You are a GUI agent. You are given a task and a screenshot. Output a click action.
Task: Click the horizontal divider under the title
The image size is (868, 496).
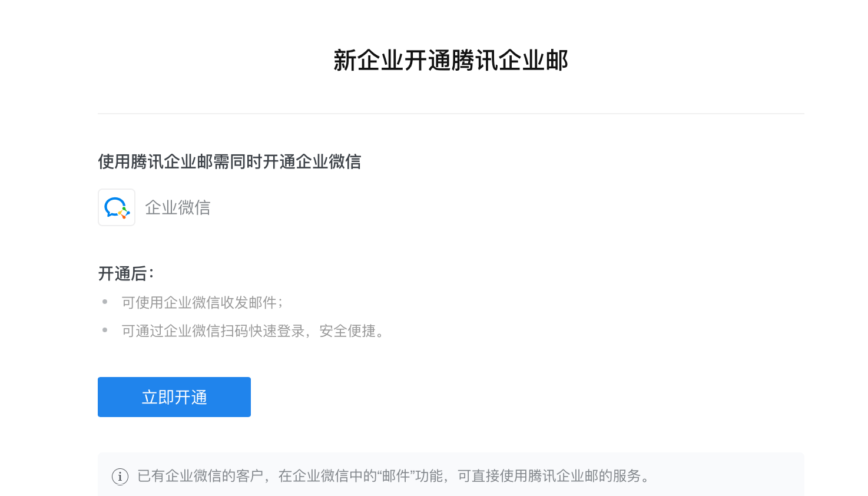pos(451,114)
